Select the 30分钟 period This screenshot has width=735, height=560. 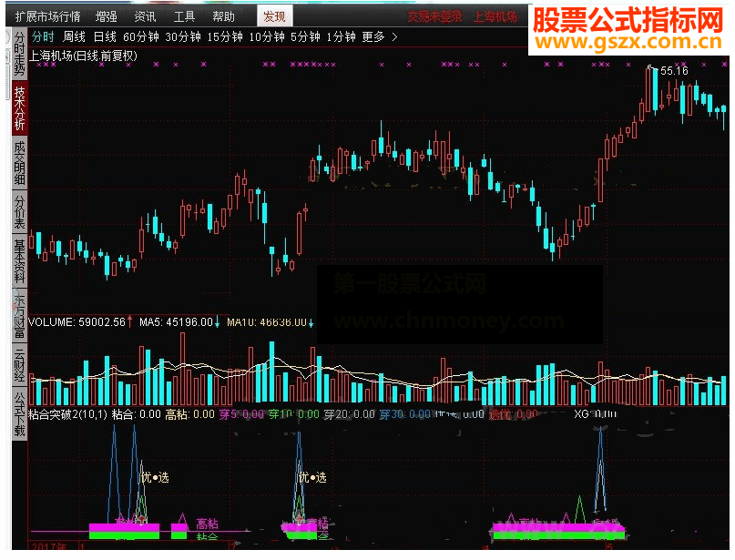pos(183,36)
